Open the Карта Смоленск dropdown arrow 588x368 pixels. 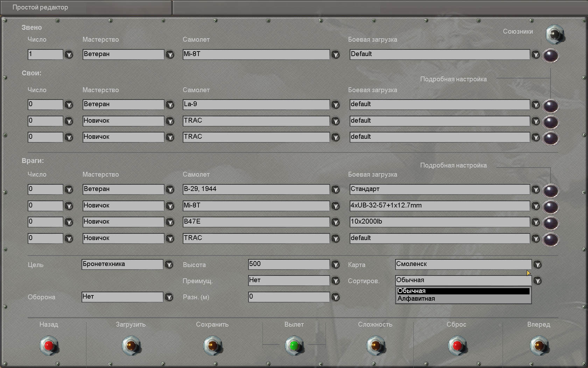538,265
